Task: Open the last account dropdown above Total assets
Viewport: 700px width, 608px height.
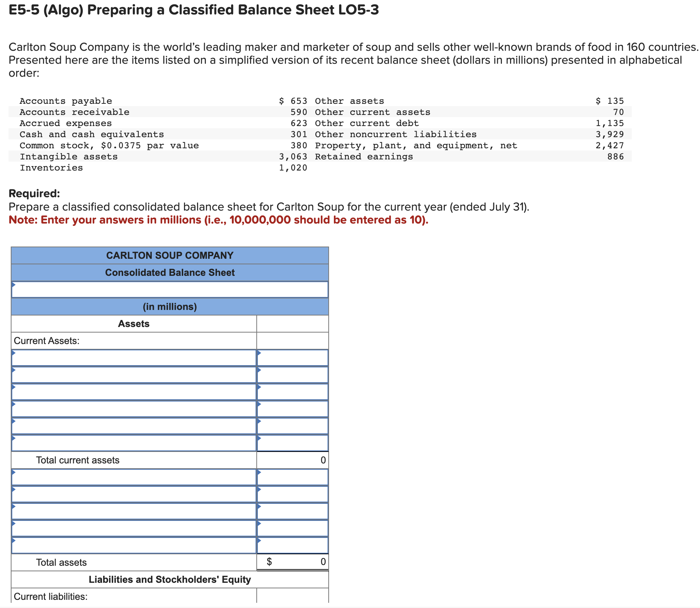Action: click(x=134, y=545)
